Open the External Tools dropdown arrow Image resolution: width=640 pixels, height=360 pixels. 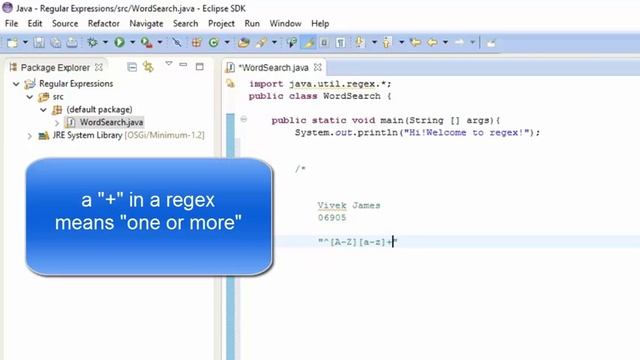(160, 42)
